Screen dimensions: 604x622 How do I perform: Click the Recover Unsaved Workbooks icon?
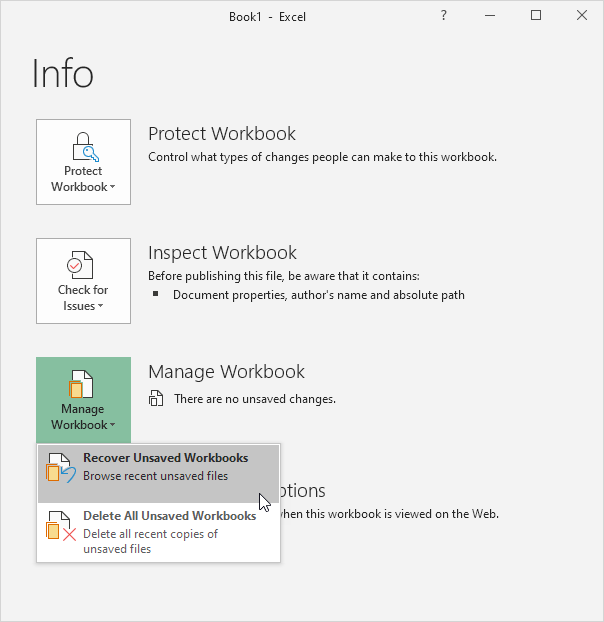pos(61,468)
